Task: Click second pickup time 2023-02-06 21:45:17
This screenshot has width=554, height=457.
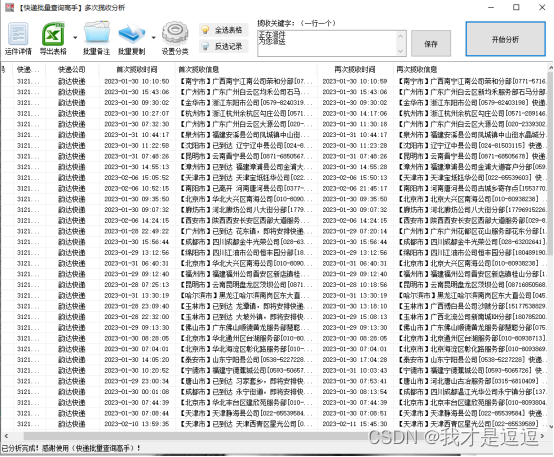Action: [355, 188]
